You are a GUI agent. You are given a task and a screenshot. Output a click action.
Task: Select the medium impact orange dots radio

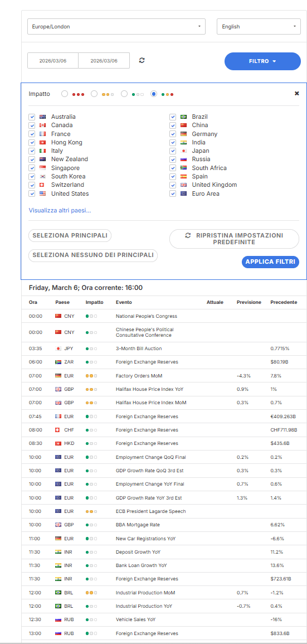tap(94, 94)
